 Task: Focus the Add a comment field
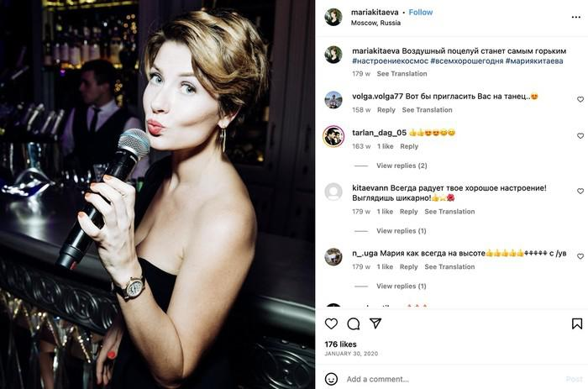pyautogui.click(x=450, y=379)
